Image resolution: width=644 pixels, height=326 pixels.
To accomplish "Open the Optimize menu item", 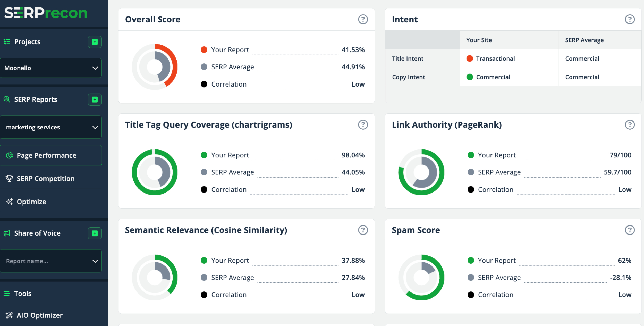I will [31, 202].
